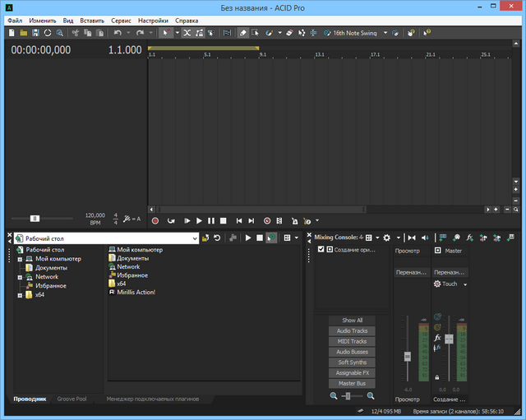Stop playback using the transport Stop button

[224, 220]
